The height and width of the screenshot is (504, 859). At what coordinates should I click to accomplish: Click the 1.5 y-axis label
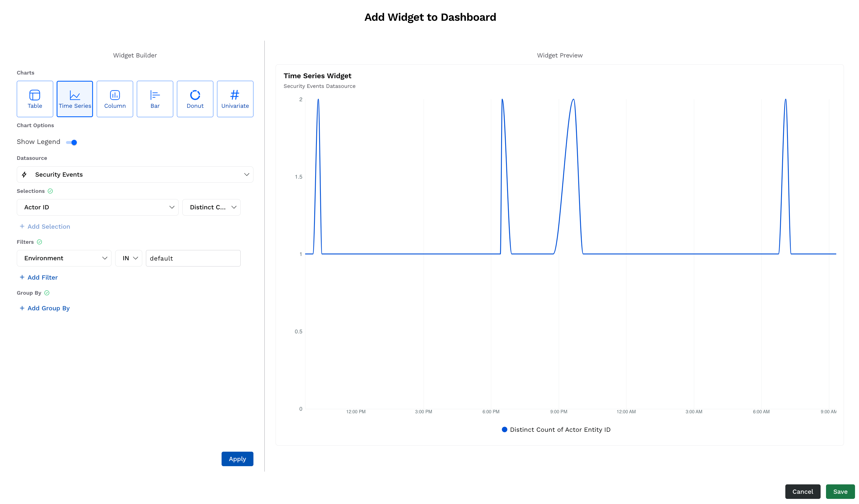(299, 177)
